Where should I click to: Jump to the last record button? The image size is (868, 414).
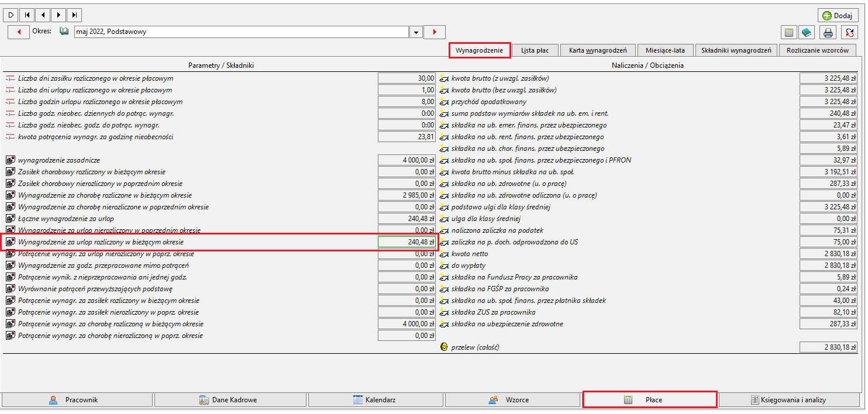pyautogui.click(x=74, y=15)
